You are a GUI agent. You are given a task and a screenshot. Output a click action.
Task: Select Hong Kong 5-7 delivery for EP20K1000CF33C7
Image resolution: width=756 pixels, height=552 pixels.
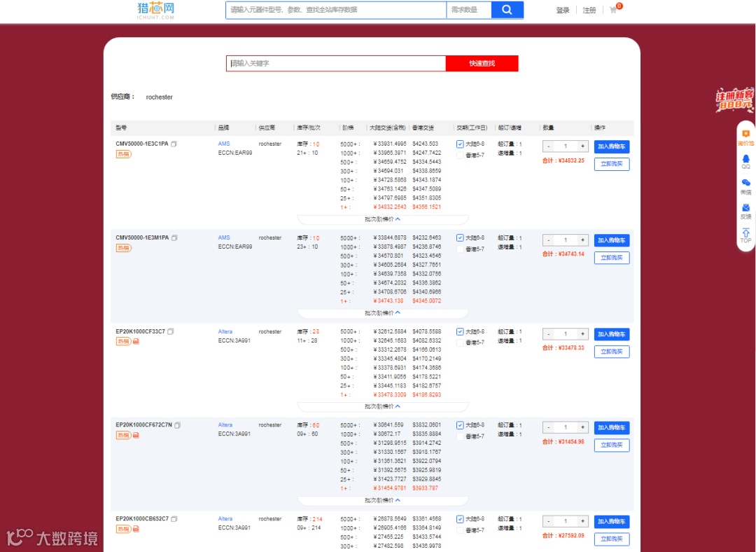click(460, 343)
